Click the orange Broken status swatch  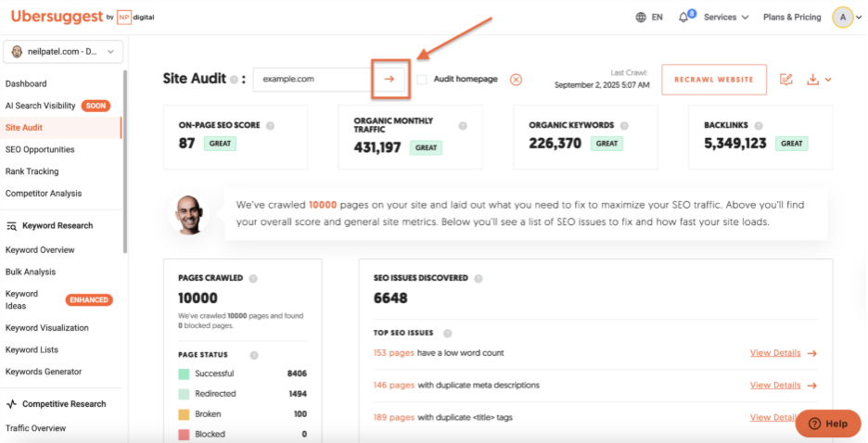pyautogui.click(x=184, y=414)
